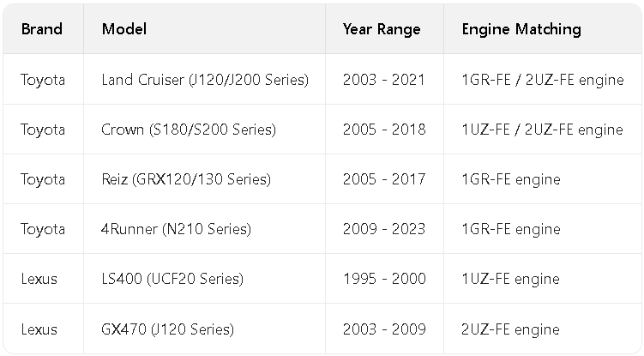Select the 2009 - 2023 year range cell
644x356 pixels.
pyautogui.click(x=384, y=229)
